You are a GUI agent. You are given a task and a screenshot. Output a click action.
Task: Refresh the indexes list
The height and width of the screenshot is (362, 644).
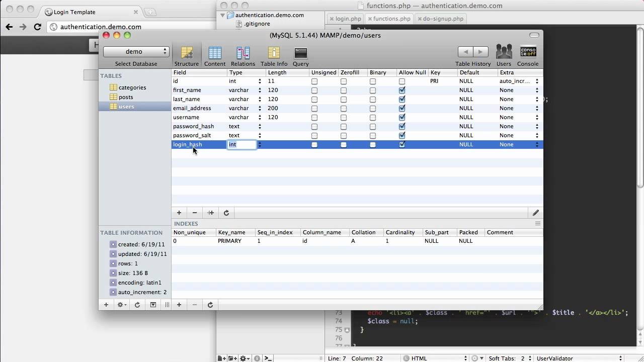coord(210,305)
